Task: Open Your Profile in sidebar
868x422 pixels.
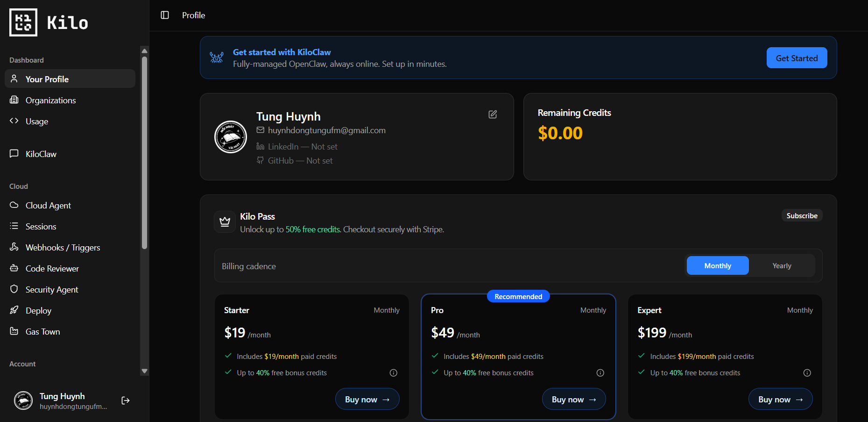Action: coord(70,79)
